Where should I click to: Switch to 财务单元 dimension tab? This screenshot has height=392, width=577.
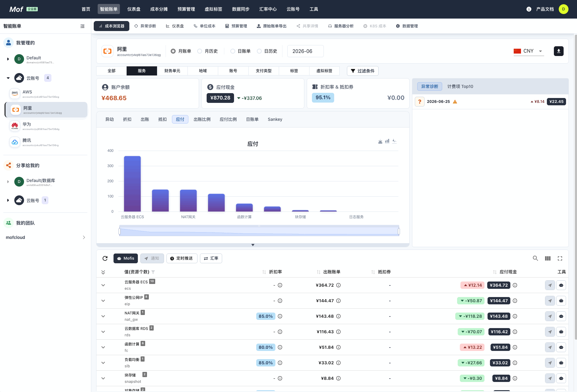tap(172, 71)
